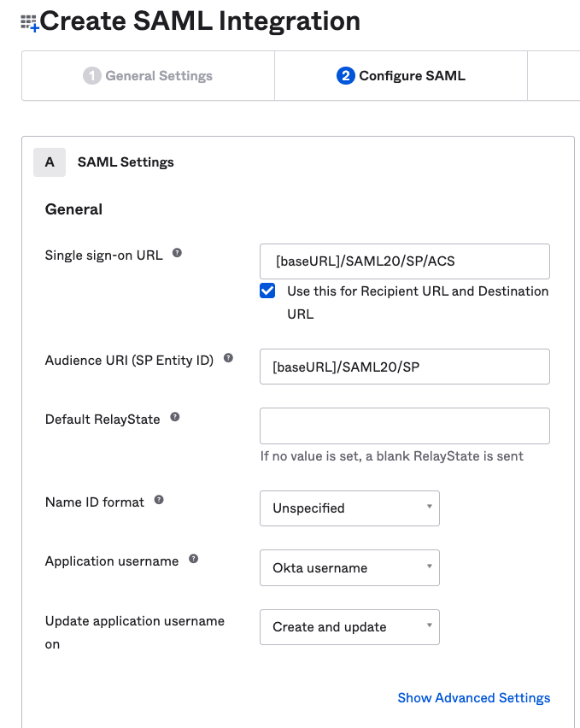
Task: Click the step 1 circle indicator
Action: pyautogui.click(x=94, y=75)
